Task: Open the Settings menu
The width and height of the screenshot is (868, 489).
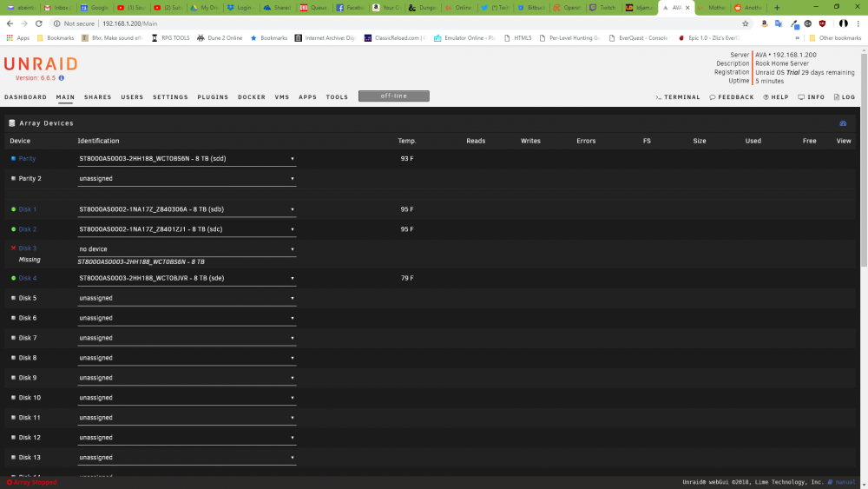Action: [170, 97]
